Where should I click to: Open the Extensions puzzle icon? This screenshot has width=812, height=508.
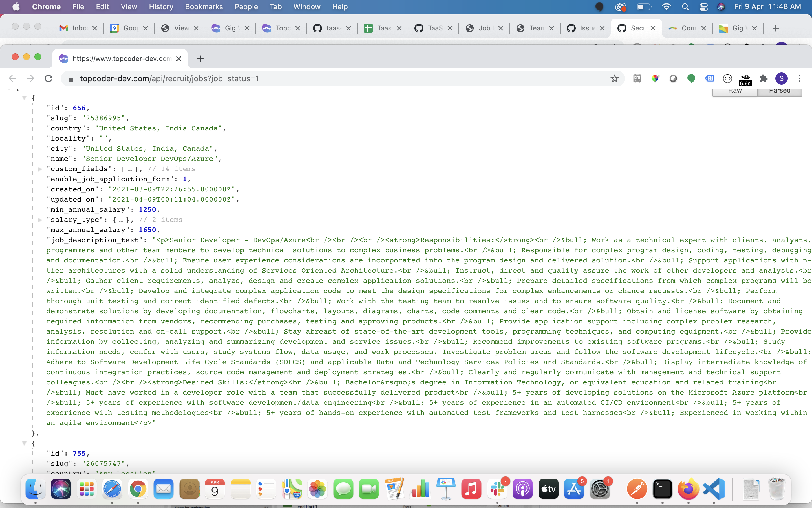(763, 78)
